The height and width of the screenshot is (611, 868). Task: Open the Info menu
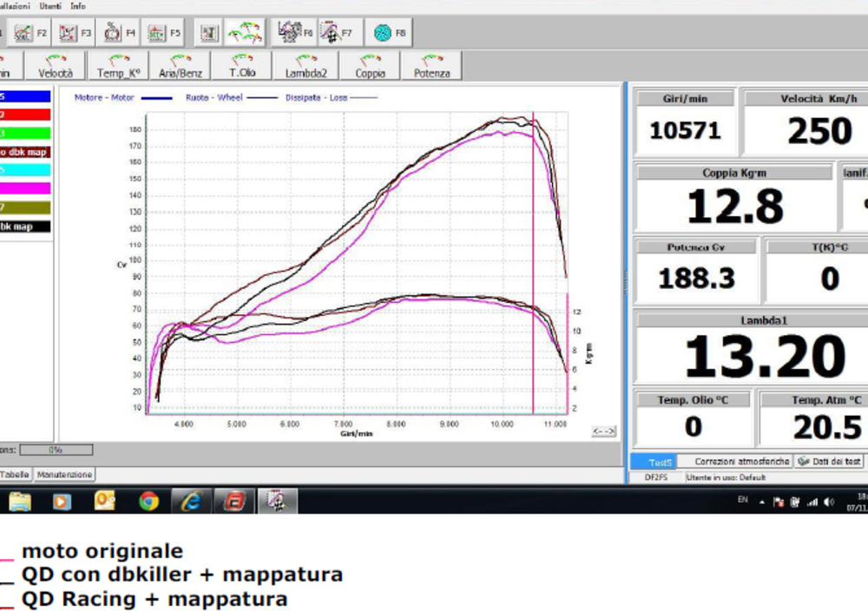point(78,5)
